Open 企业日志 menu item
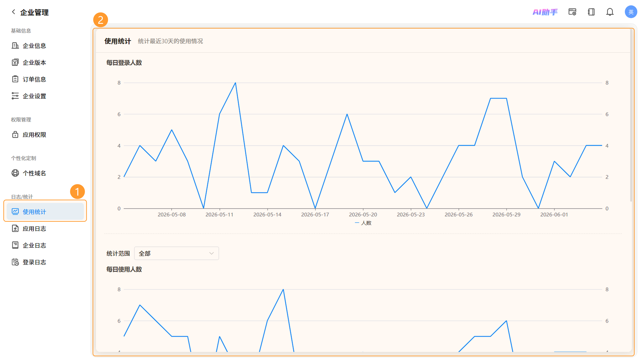 [x=45, y=245]
